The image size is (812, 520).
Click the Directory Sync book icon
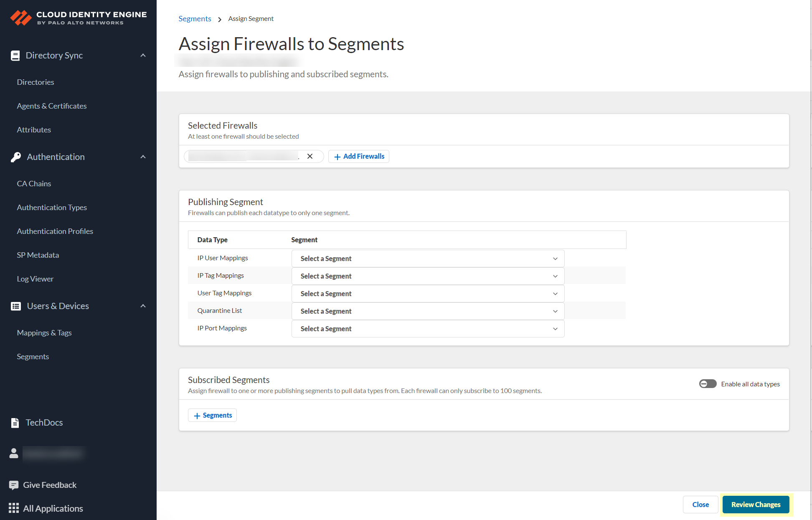point(15,56)
